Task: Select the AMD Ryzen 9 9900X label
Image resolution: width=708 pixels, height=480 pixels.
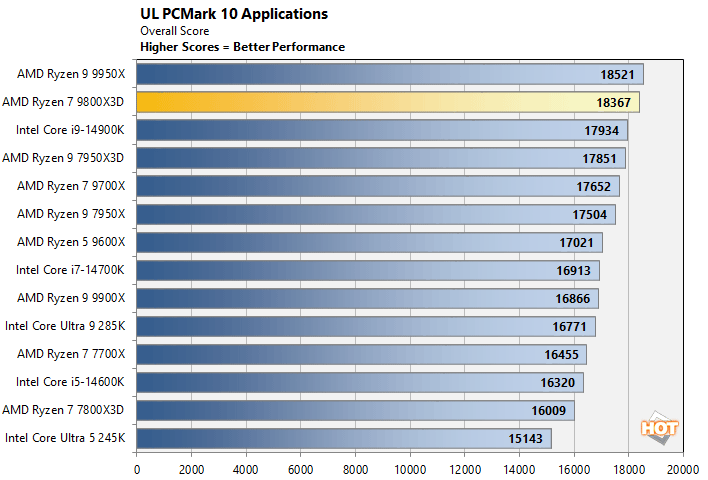Action: point(71,298)
